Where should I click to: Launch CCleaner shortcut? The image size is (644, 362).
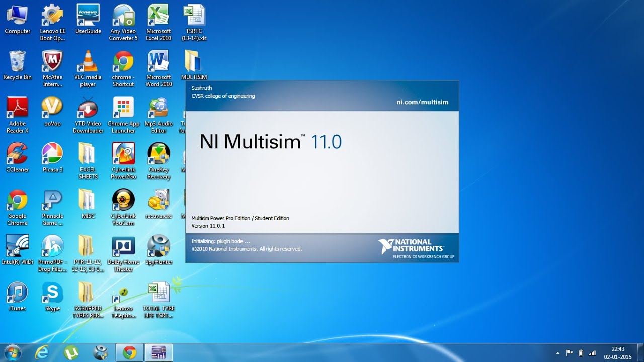(x=18, y=158)
